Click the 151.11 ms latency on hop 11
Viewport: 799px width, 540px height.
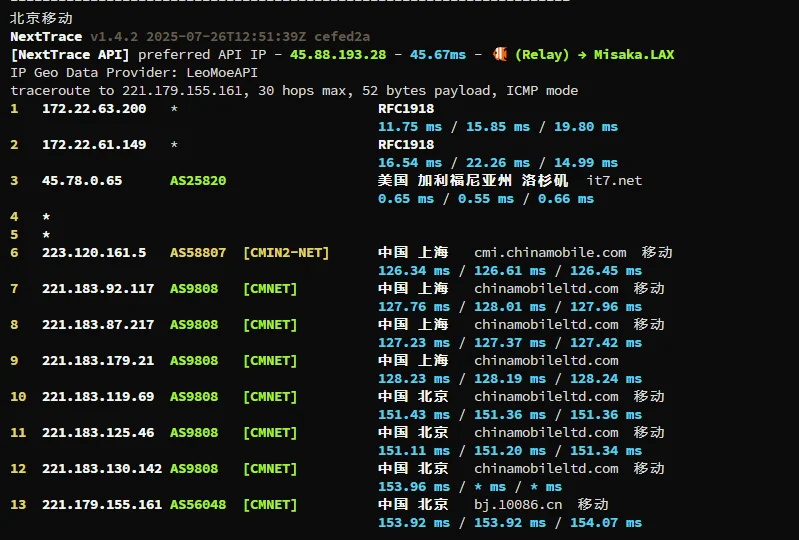(414, 451)
